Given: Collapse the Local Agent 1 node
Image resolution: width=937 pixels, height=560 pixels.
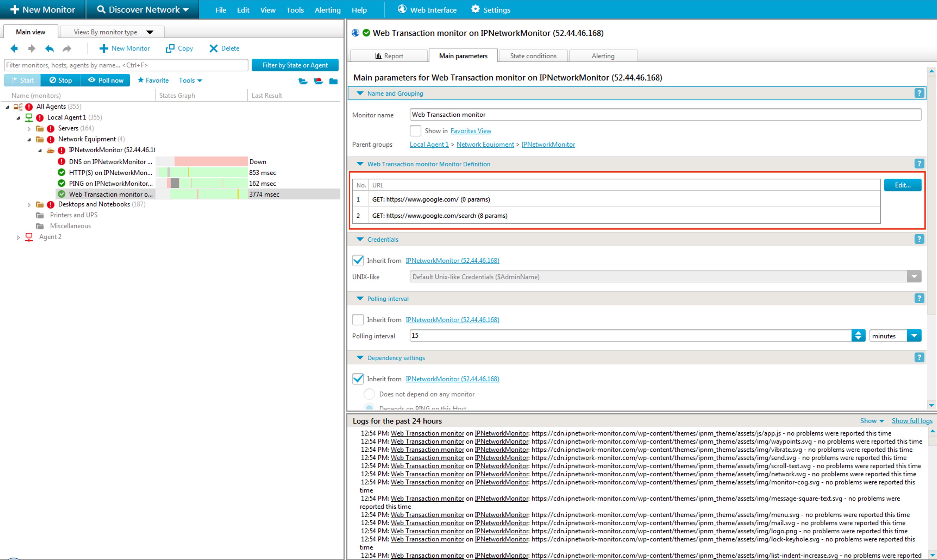Looking at the screenshot, I should click(18, 118).
